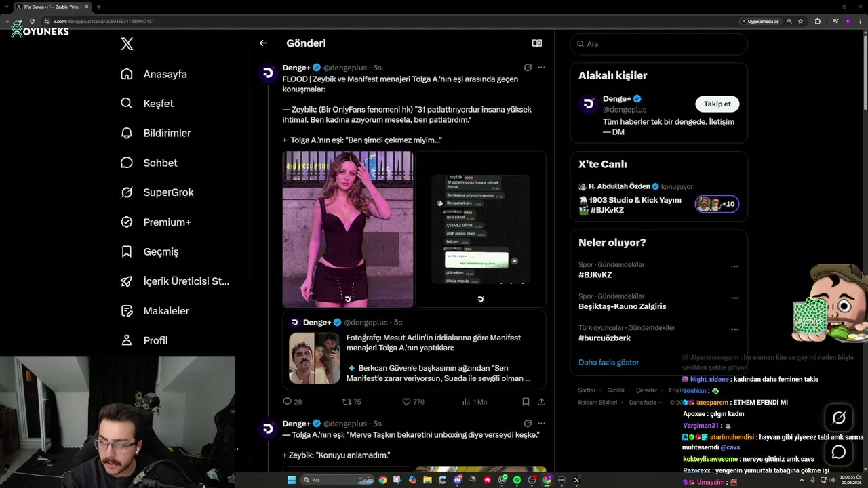Open the chat screenshot image in the post

pyautogui.click(x=481, y=229)
